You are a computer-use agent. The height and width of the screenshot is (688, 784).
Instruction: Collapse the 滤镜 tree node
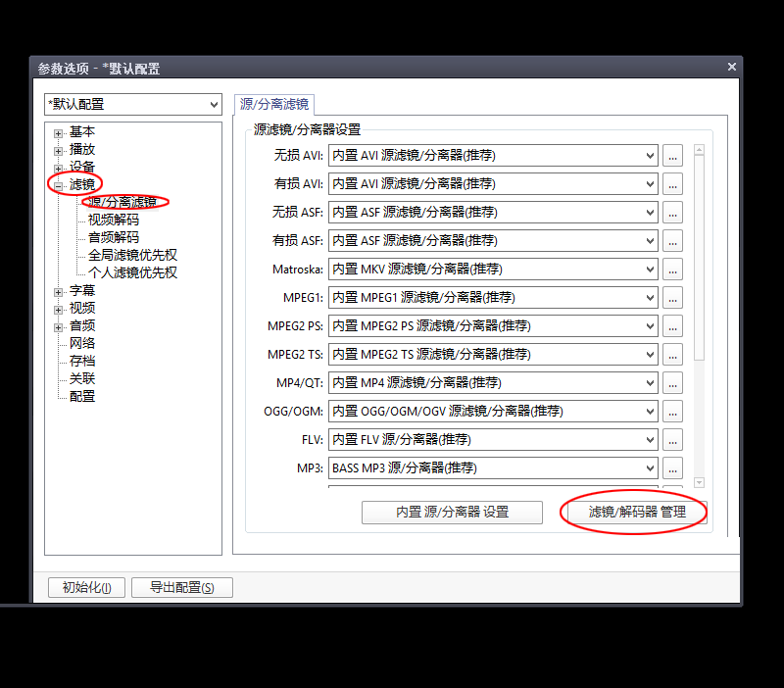tap(59, 185)
